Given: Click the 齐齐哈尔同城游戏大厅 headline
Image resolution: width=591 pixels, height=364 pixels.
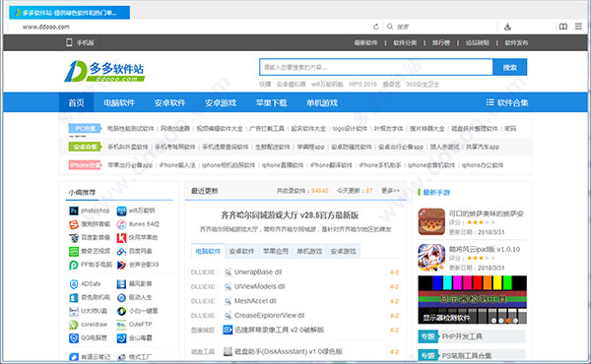Looking at the screenshot, I should (290, 215).
